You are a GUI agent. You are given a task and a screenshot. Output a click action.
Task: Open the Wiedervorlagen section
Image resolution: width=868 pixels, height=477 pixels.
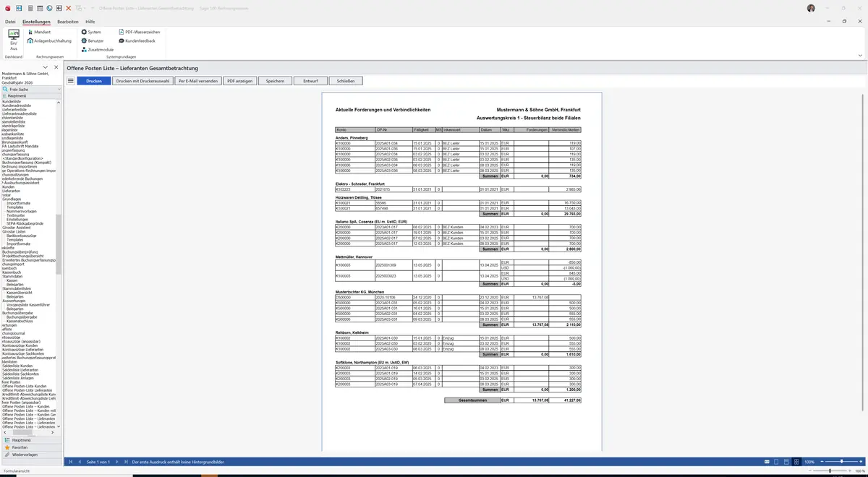30,455
